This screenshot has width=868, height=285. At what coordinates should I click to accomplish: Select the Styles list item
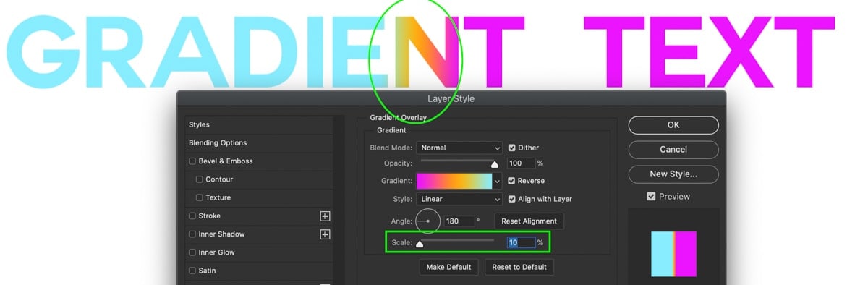(x=199, y=124)
